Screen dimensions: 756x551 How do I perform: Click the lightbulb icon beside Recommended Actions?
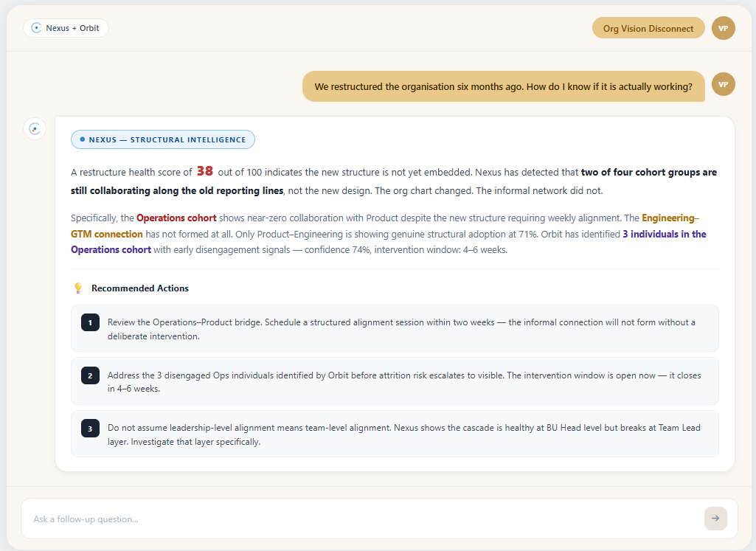pos(78,288)
